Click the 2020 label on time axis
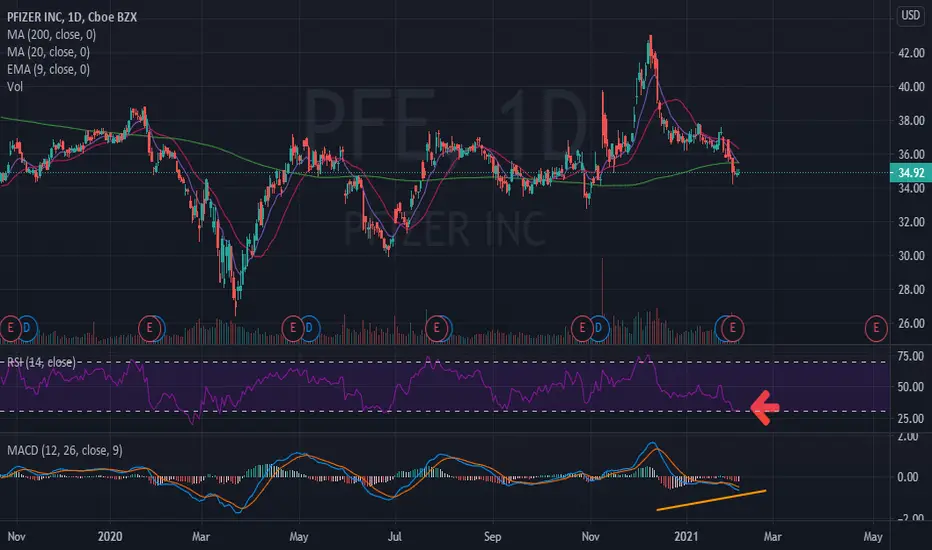The height and width of the screenshot is (550, 932). click(110, 536)
